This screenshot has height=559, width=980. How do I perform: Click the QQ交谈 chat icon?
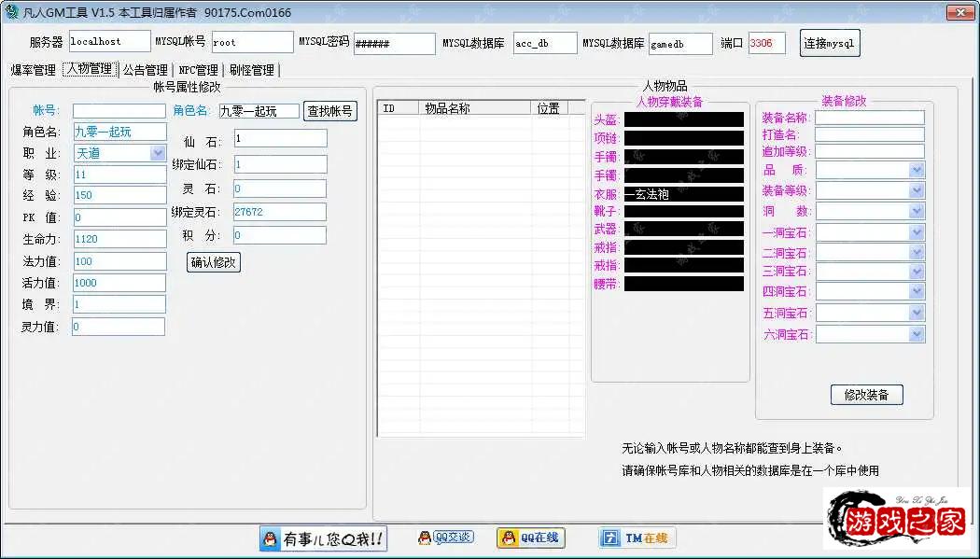pyautogui.click(x=427, y=538)
